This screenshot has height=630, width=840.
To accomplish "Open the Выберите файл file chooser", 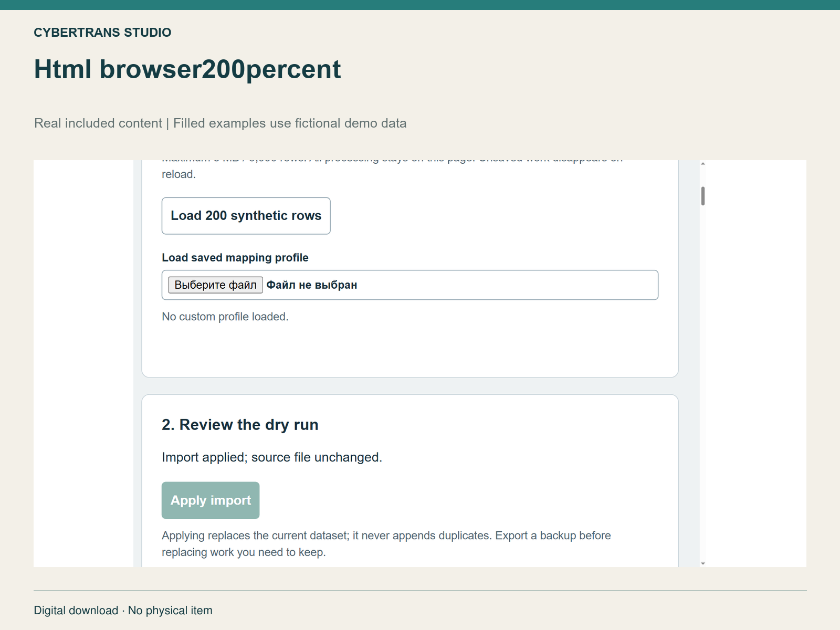I will pos(215,285).
